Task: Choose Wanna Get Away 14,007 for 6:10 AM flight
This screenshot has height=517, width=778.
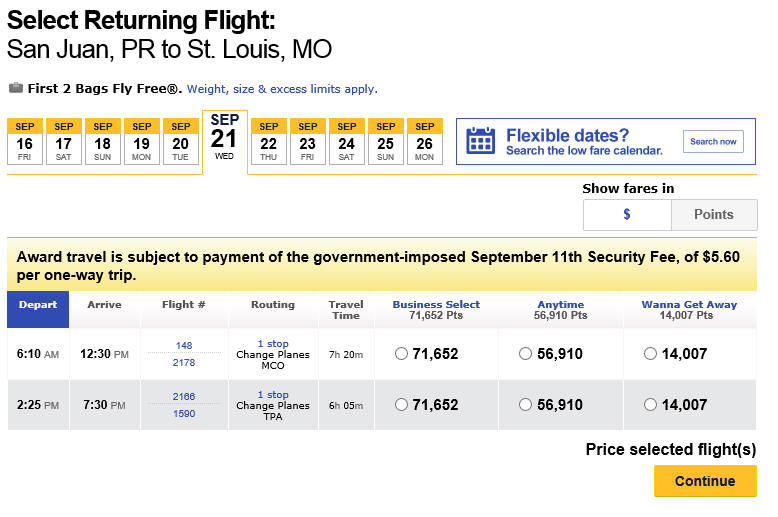Action: coord(650,354)
